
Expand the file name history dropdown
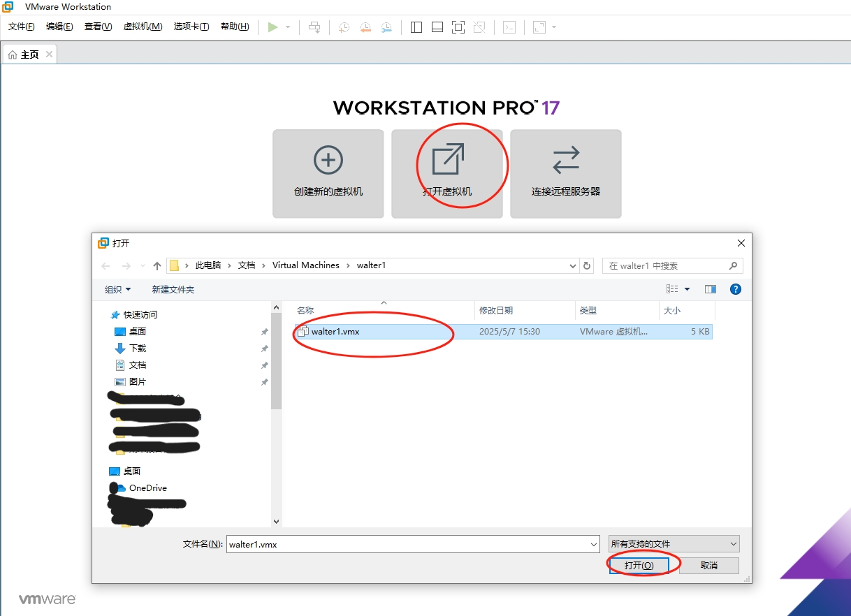click(x=594, y=544)
